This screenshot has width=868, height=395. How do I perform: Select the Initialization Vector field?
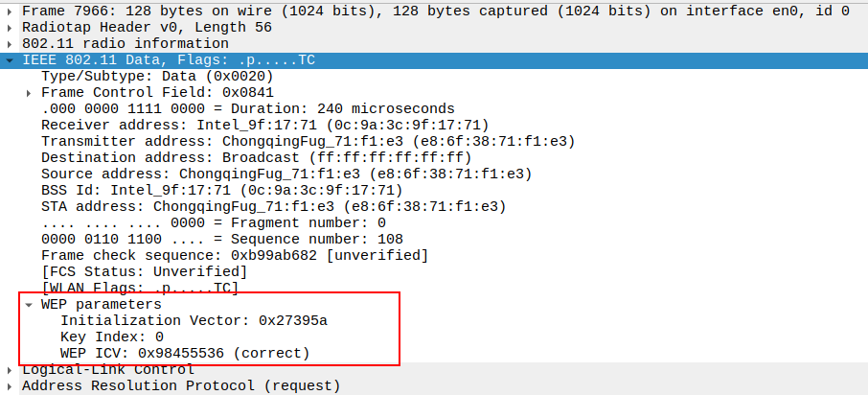pos(194,321)
